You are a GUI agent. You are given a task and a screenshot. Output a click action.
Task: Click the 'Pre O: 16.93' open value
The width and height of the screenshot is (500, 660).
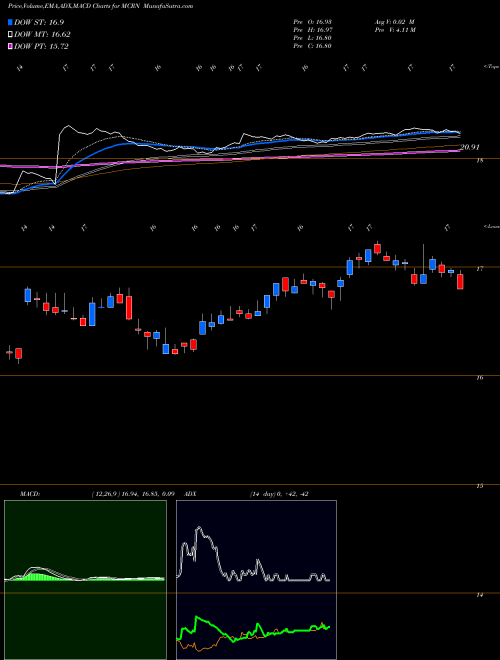tap(313, 21)
